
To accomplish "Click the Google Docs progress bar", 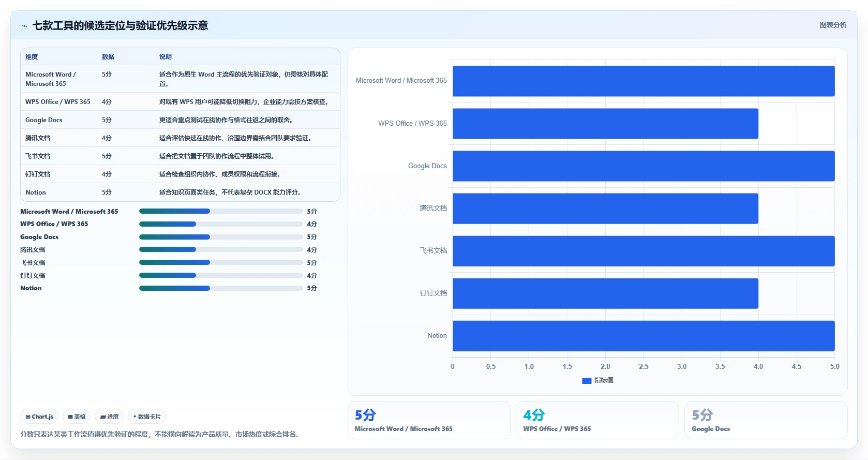I will pyautogui.click(x=221, y=237).
